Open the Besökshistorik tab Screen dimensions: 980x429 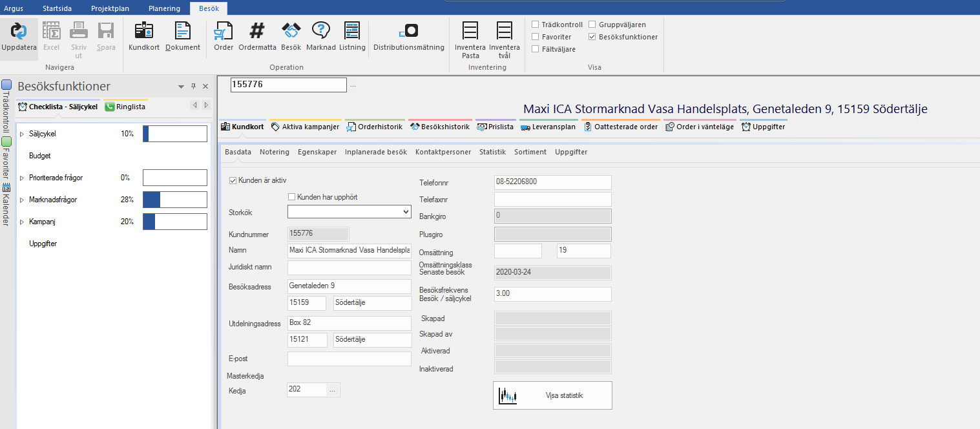pos(440,127)
